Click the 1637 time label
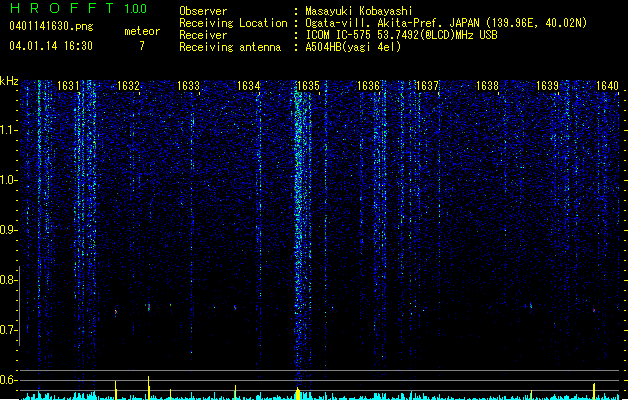The width and height of the screenshot is (629, 400). point(428,86)
